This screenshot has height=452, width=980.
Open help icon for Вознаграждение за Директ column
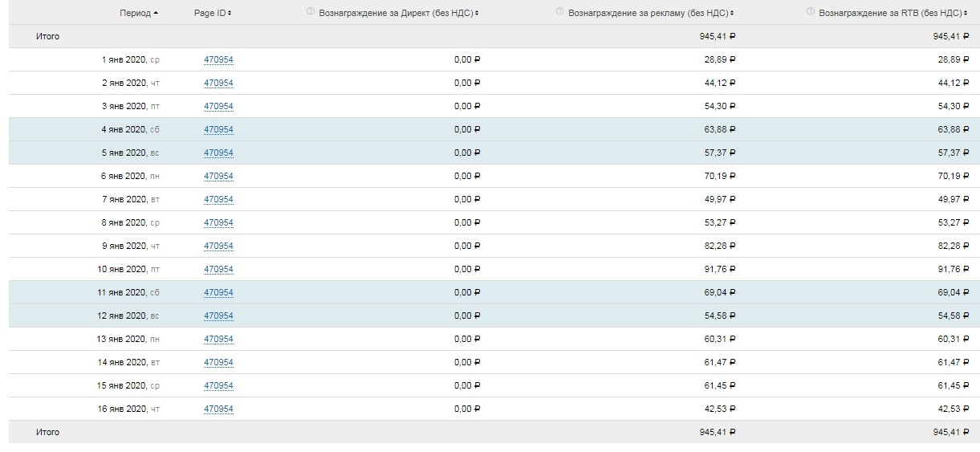[310, 12]
